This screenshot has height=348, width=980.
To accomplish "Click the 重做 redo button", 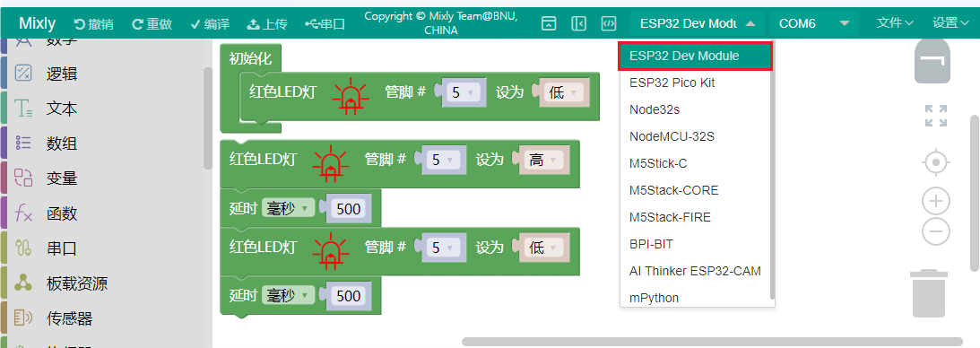I will click(x=152, y=23).
